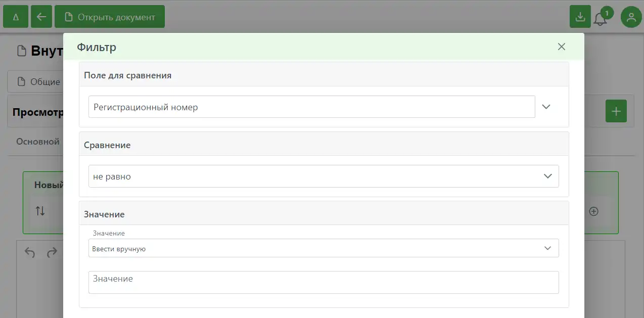The width and height of the screenshot is (644, 318).
Task: Open the не равно comparison dropdown
Action: (x=324, y=176)
